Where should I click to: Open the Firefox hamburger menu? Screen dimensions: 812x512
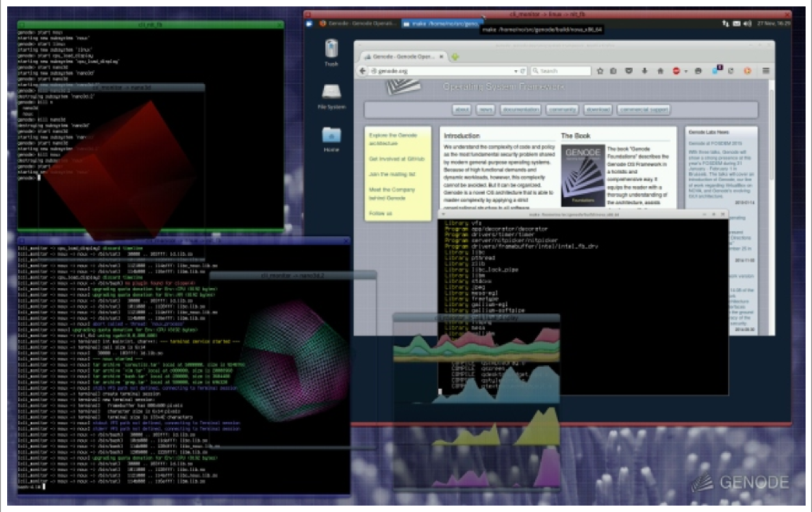pyautogui.click(x=766, y=71)
